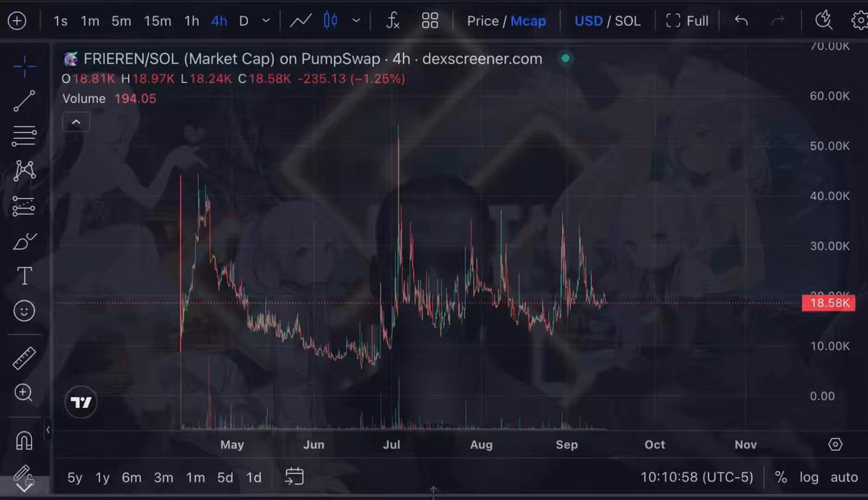Select the Text annotation tool
Image resolution: width=868 pixels, height=500 pixels.
(24, 276)
